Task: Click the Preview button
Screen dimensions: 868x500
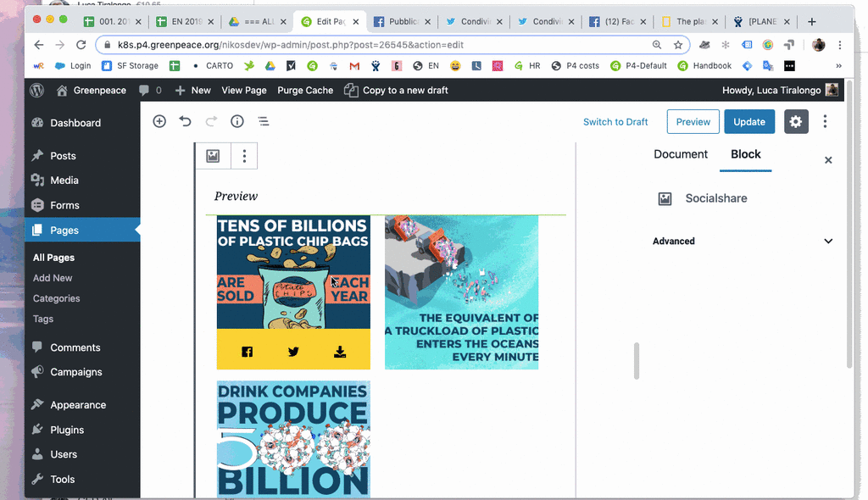Action: click(693, 122)
